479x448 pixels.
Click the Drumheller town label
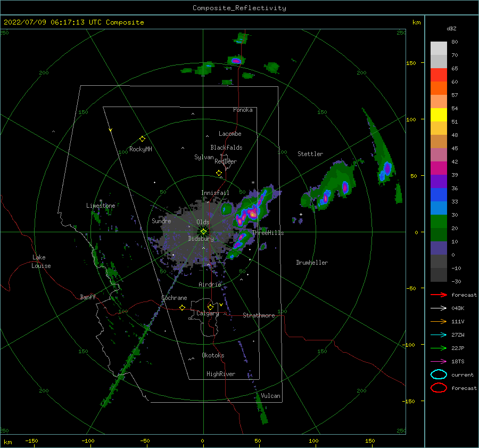click(312, 263)
